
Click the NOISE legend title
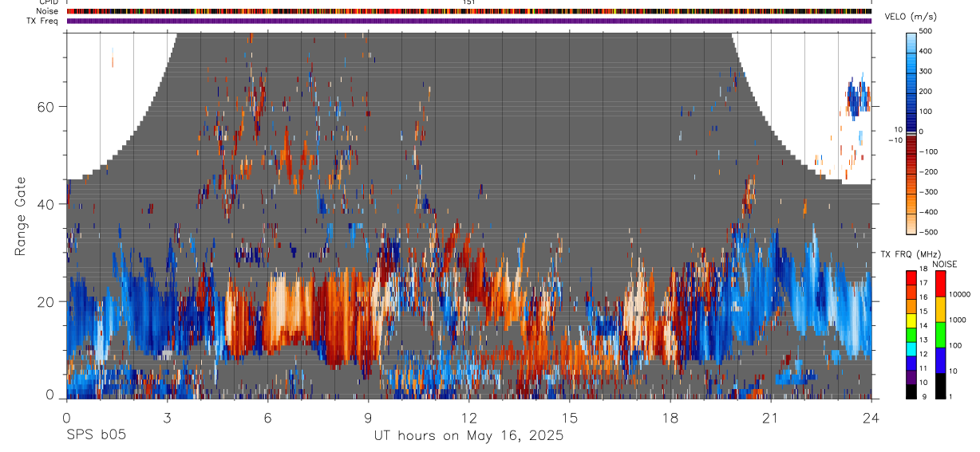click(944, 264)
